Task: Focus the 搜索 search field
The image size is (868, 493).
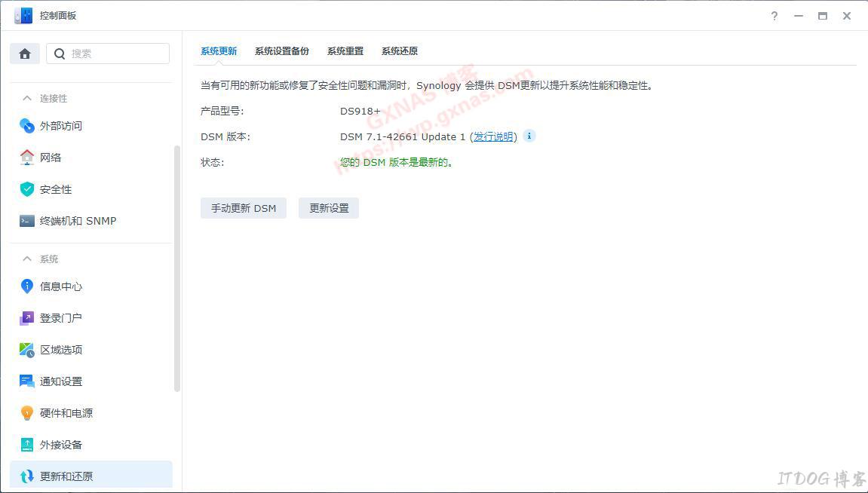Action: (x=108, y=54)
